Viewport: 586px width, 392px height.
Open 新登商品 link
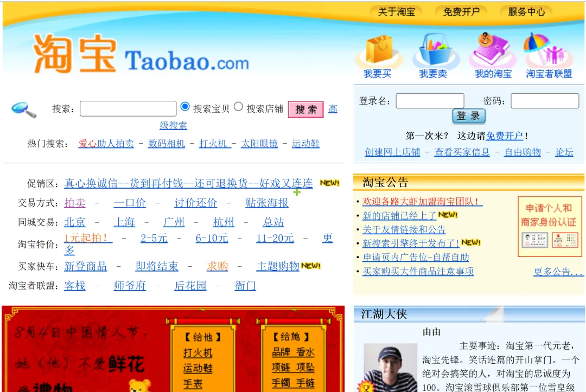tap(86, 266)
